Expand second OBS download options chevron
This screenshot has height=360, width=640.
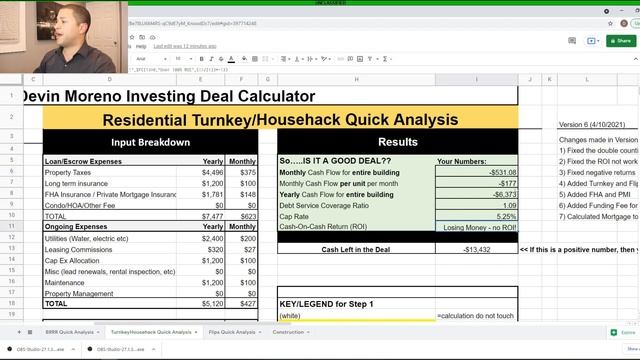pyautogui.click(x=153, y=349)
